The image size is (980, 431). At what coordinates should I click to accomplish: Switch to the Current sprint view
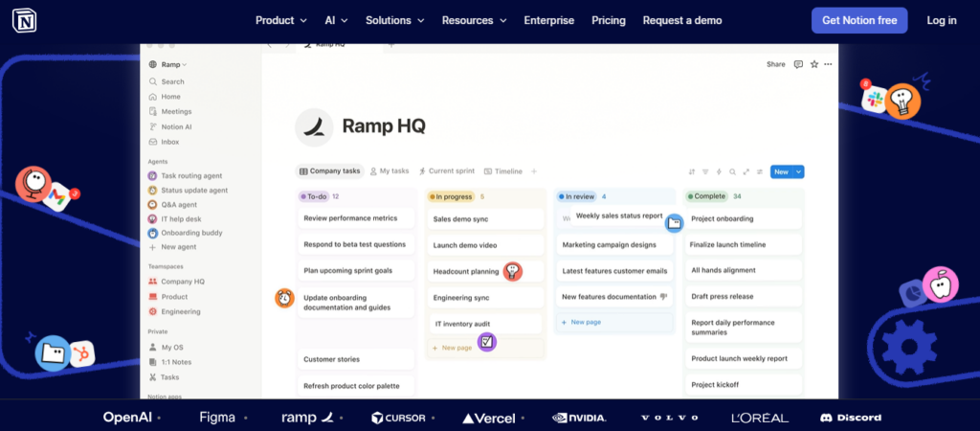tap(447, 170)
